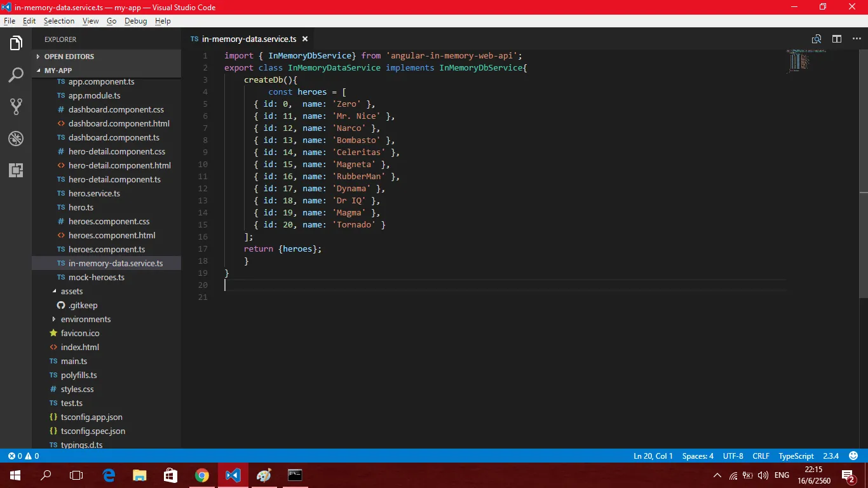
Task: Open index.html in the explorer
Action: pyautogui.click(x=80, y=347)
